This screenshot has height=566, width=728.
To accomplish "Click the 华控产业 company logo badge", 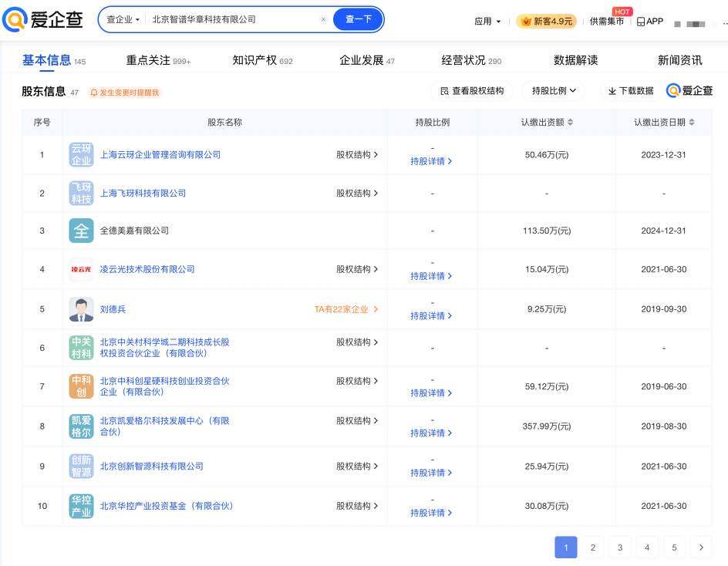I will click(x=81, y=506).
